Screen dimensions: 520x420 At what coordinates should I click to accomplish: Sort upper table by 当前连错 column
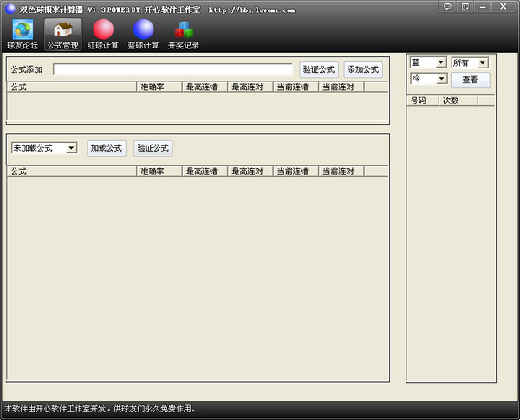296,87
